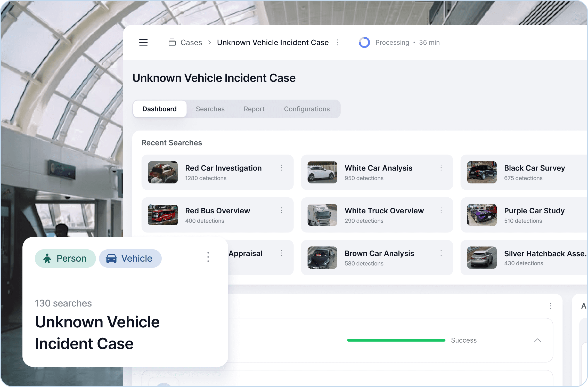The height and width of the screenshot is (387, 588).
Task: Open the Configurations tab
Action: [x=307, y=109]
